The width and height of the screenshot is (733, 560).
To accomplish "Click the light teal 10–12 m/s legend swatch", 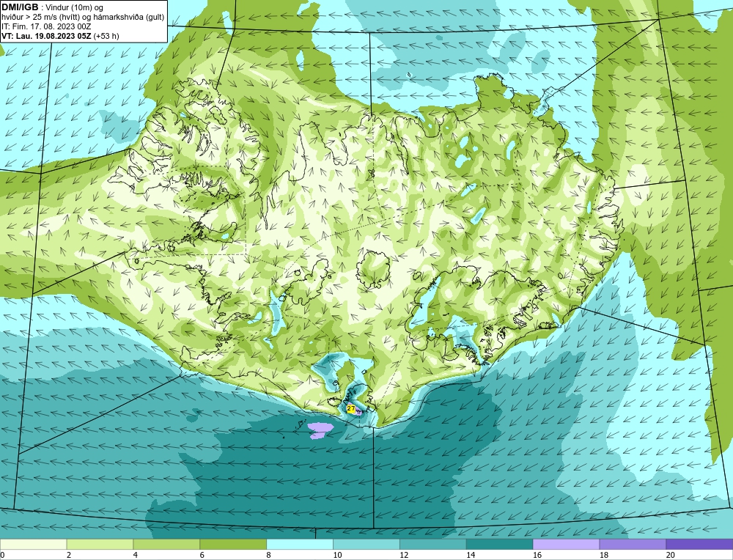I will point(366,545).
